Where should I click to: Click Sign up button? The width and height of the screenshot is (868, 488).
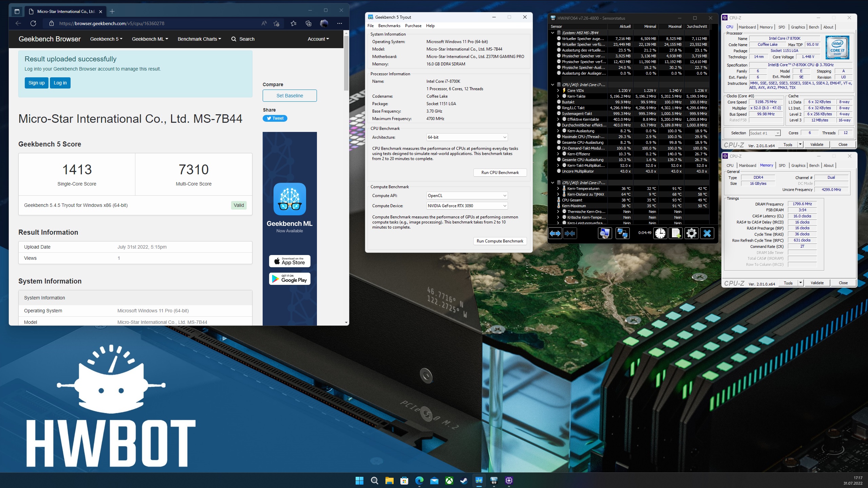(36, 83)
